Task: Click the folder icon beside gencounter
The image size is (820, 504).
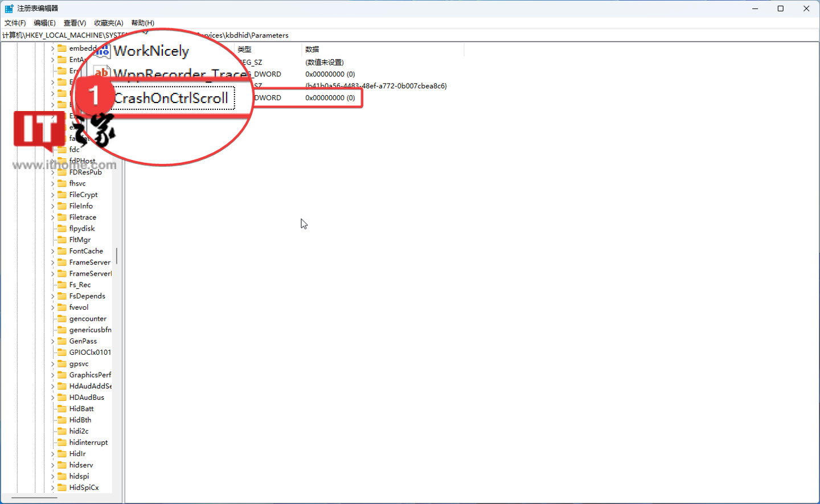Action: pos(62,319)
